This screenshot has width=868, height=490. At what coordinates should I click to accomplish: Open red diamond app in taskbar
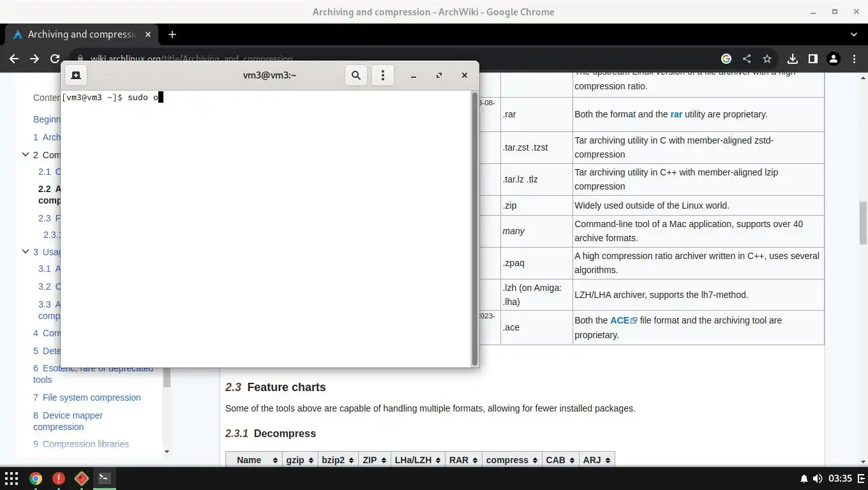(82, 478)
